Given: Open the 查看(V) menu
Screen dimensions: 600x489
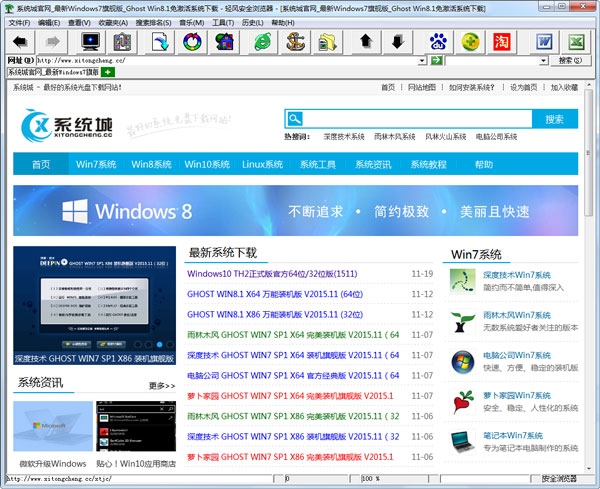Looking at the screenshot, I should pyautogui.click(x=79, y=23).
